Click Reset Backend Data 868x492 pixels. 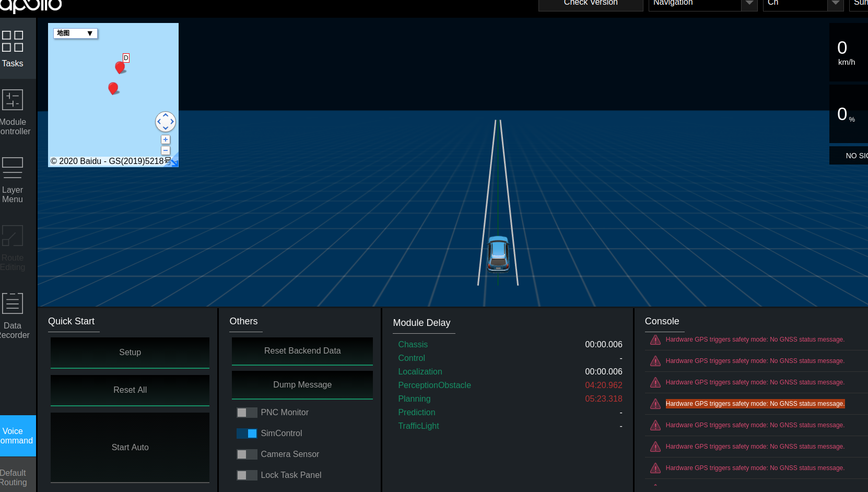click(302, 350)
